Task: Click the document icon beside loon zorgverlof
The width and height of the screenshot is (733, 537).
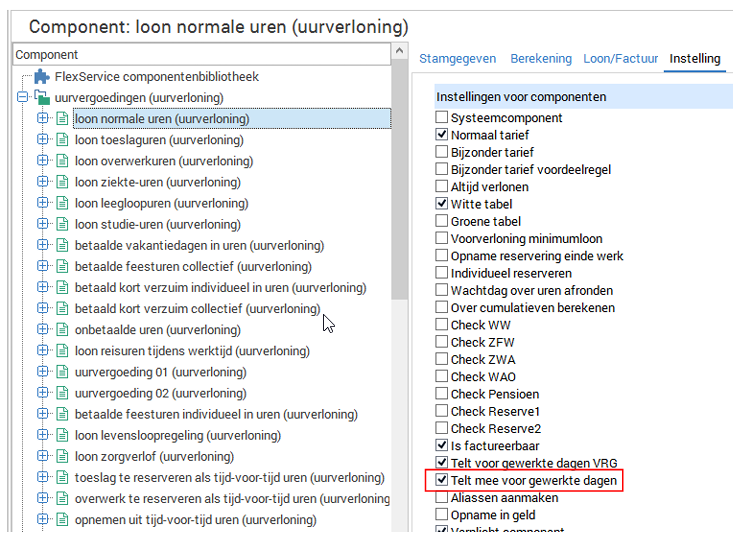Action: (62, 457)
